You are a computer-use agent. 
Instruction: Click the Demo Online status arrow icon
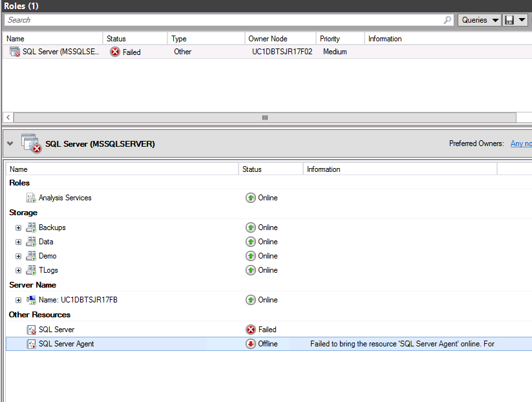[x=250, y=256]
